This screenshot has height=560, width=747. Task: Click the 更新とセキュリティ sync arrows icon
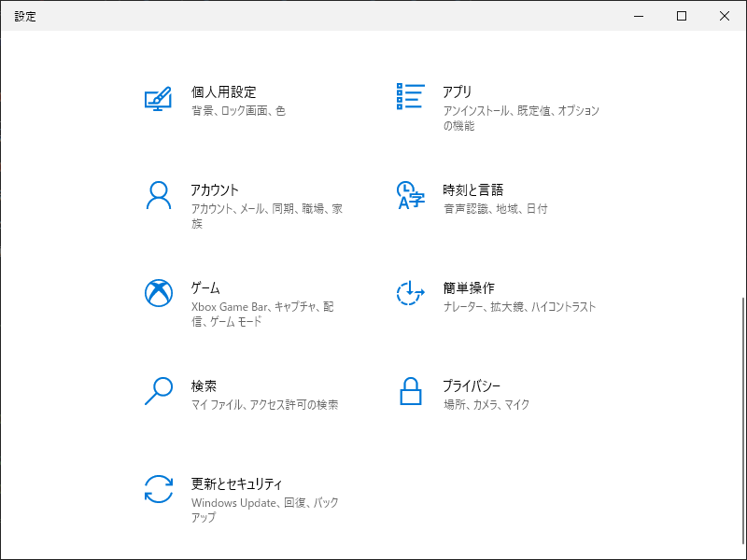point(158,489)
